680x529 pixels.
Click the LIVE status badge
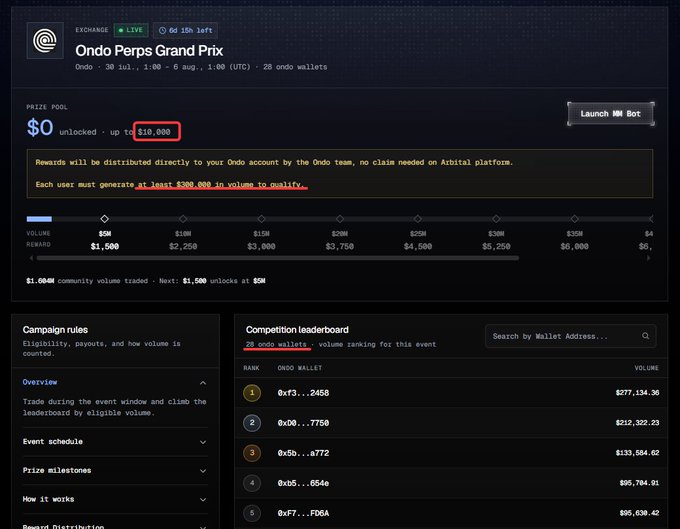tap(131, 30)
